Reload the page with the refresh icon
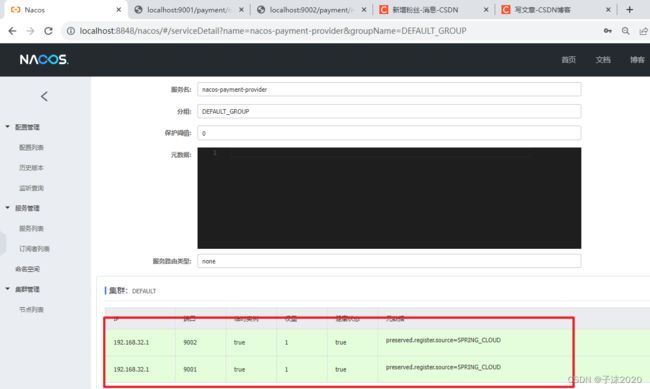The width and height of the screenshot is (650, 389). [x=49, y=31]
